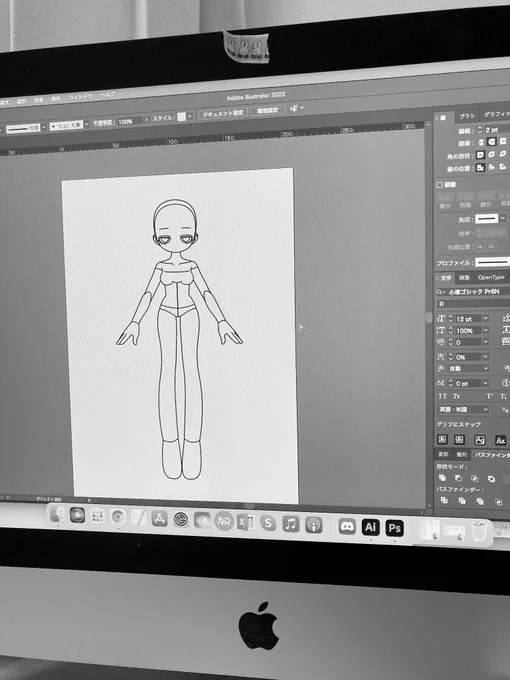Switch to the 段落 tab
Viewport: 510px width, 680px height.
(x=464, y=278)
